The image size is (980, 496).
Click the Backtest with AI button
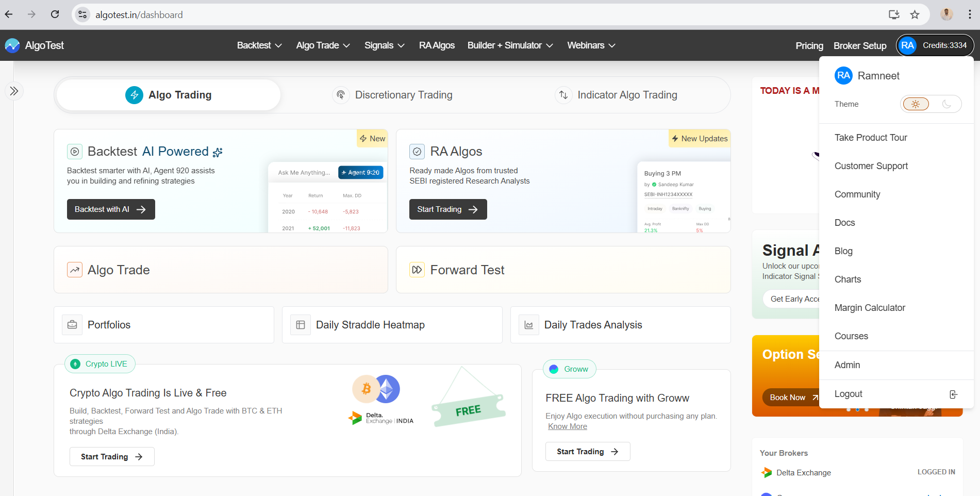[111, 209]
